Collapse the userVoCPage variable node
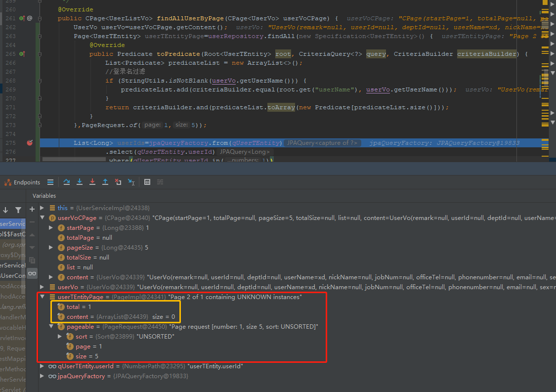This screenshot has height=392, width=556. [x=42, y=218]
